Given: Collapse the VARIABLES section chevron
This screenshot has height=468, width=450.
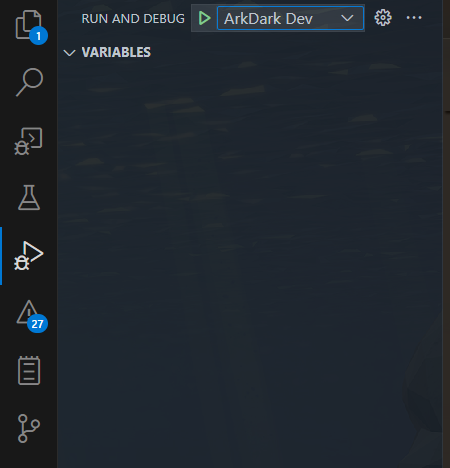Looking at the screenshot, I should 69,53.
